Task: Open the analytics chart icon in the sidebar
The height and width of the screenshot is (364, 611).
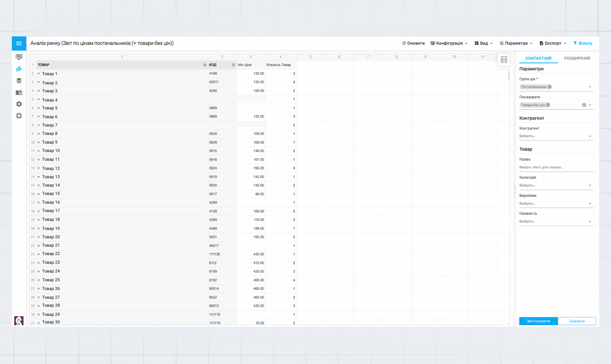Action: click(x=19, y=69)
